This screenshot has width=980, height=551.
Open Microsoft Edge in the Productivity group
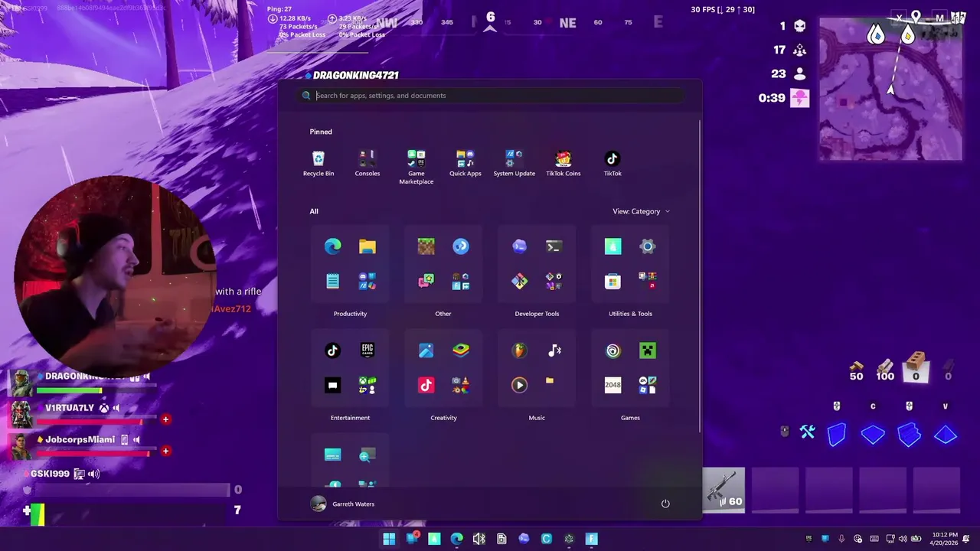click(x=332, y=246)
